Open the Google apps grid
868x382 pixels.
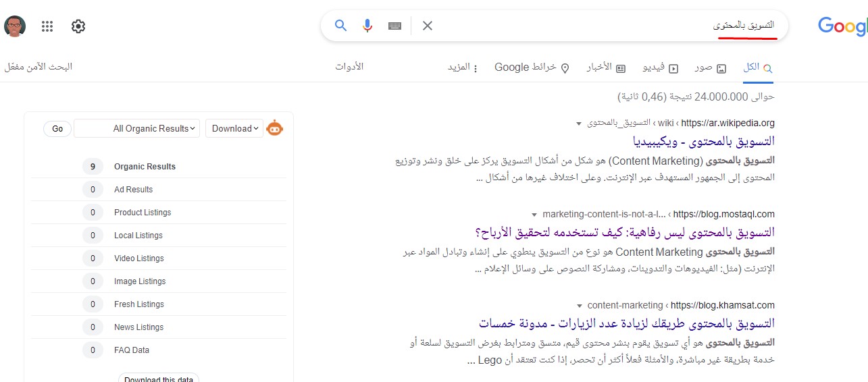click(x=47, y=26)
